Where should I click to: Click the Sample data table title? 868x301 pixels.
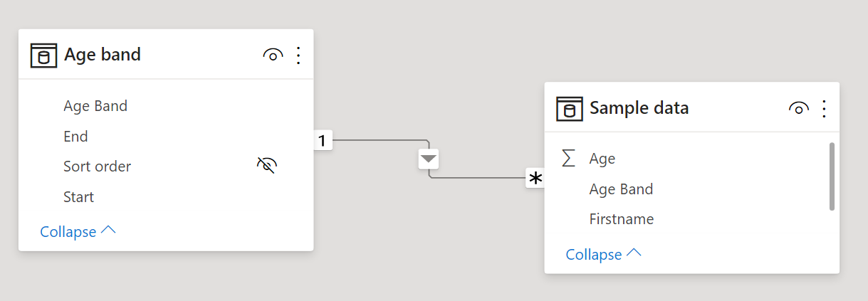(x=639, y=109)
